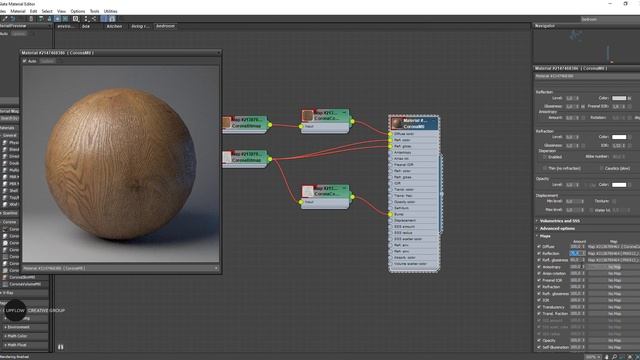
Task: Switch to the Kitchen view tab
Action: point(114,26)
